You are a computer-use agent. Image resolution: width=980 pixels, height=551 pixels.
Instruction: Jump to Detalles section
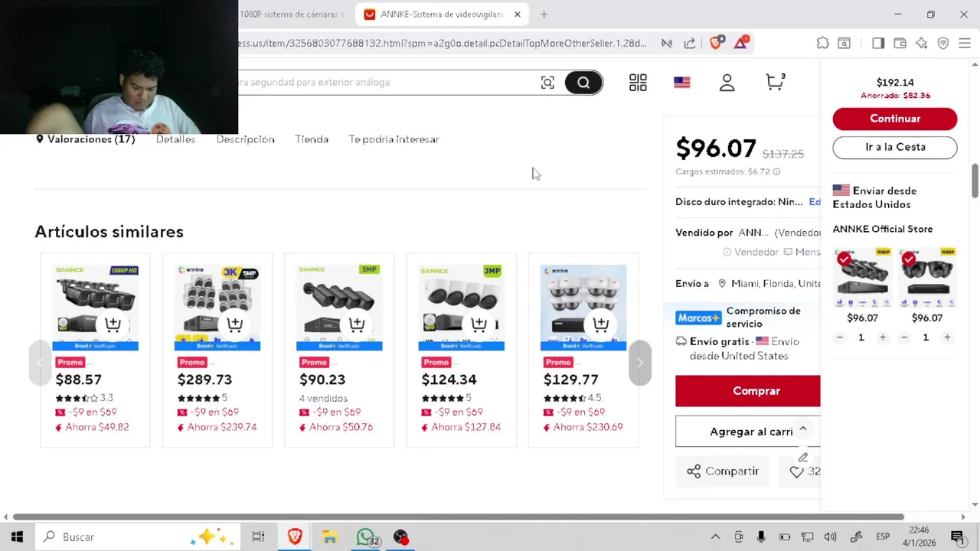point(175,139)
